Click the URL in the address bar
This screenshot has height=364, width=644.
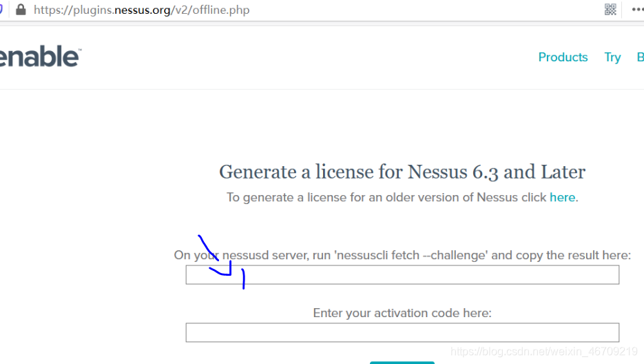click(x=141, y=10)
